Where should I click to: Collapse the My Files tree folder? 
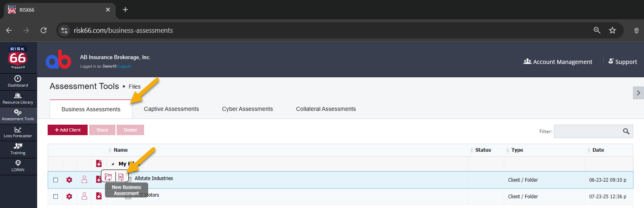(x=113, y=164)
